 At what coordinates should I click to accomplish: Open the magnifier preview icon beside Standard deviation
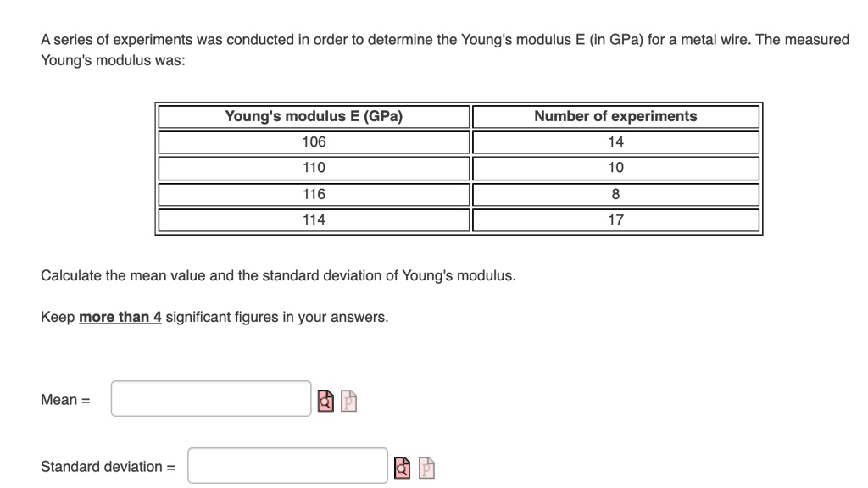point(403,466)
